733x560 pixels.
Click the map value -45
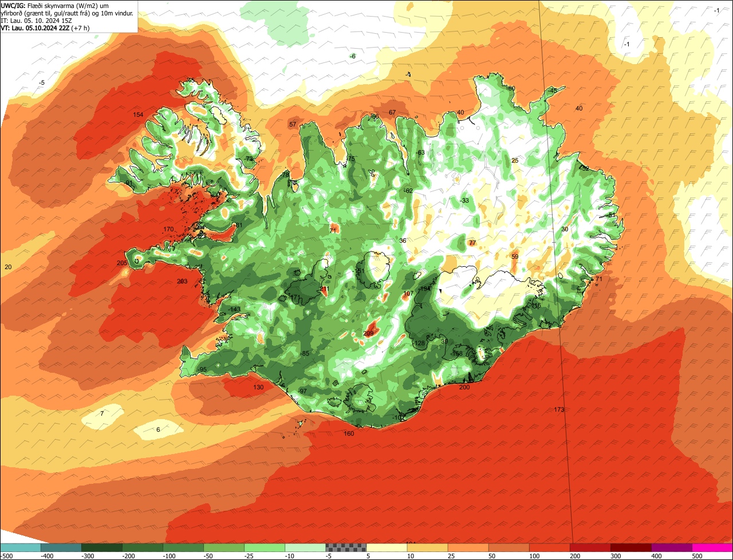click(553, 91)
